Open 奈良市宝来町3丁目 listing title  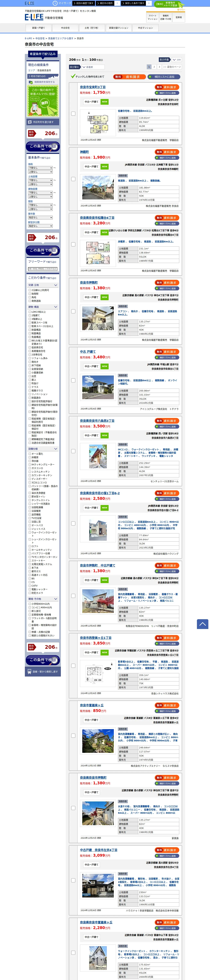click(93, 87)
